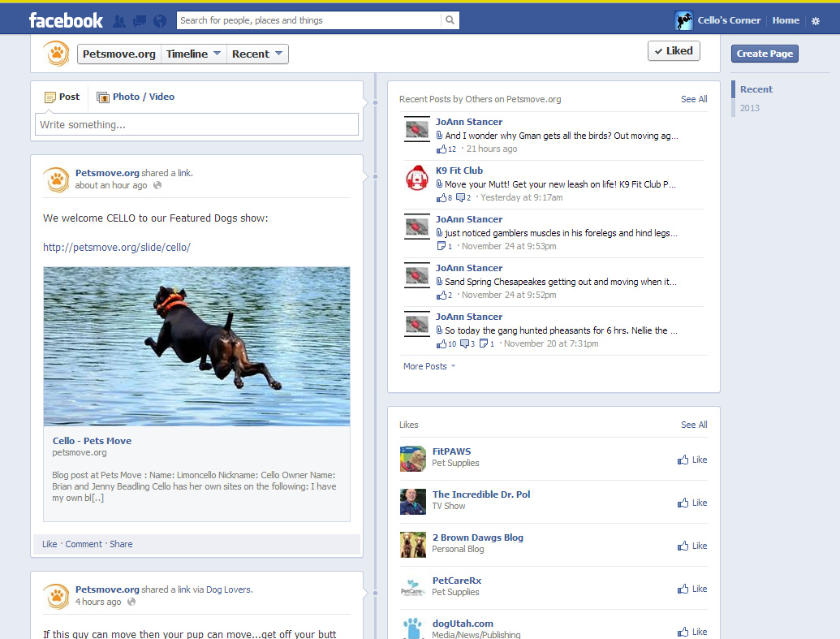Like the PetCareRx page
This screenshot has height=639, width=840.
pyautogui.click(x=692, y=589)
